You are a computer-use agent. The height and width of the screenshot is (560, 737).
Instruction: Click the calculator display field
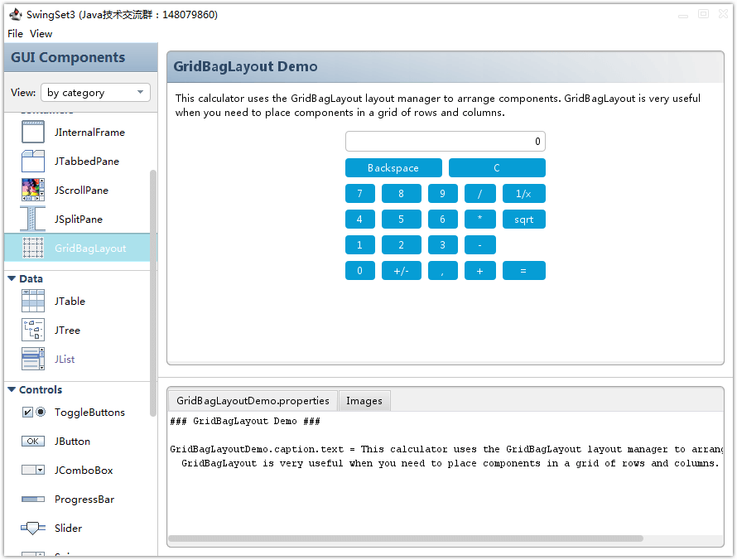click(x=446, y=141)
